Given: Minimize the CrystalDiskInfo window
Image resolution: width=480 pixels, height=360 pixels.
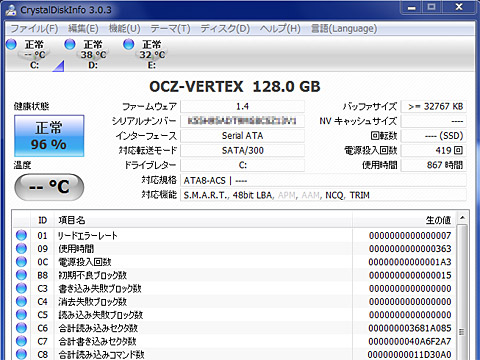Looking at the screenshot, I should 412,7.
